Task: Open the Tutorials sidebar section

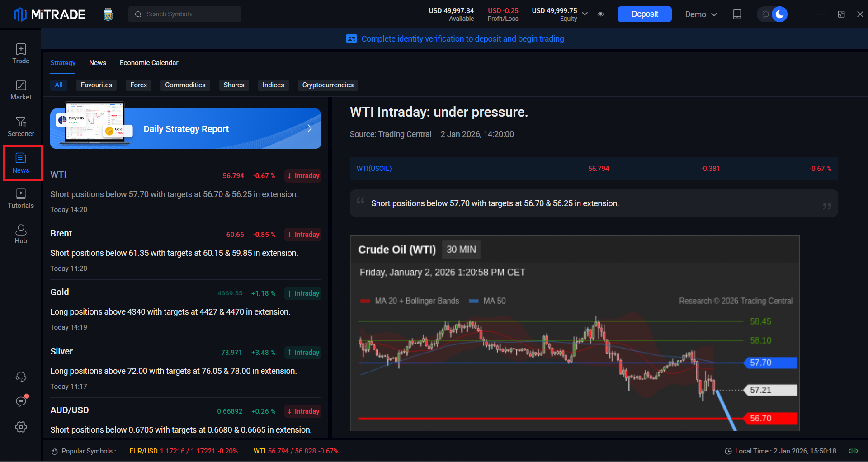Action: point(21,198)
